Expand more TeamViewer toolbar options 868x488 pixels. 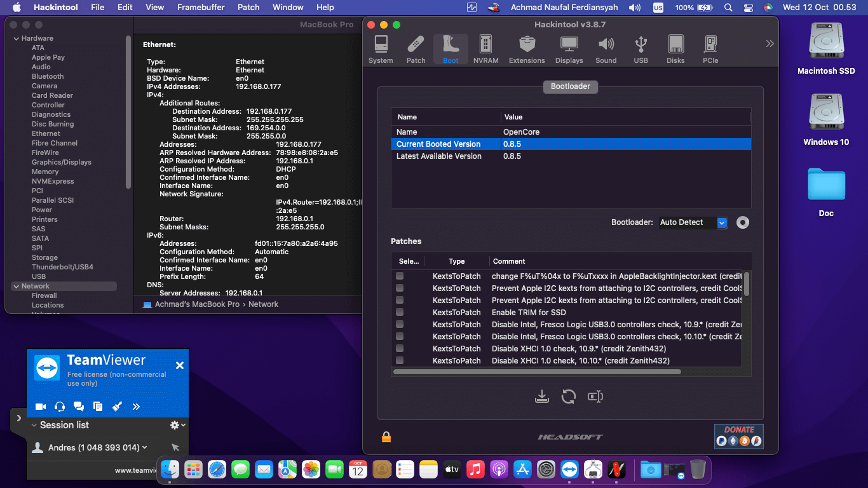136,407
